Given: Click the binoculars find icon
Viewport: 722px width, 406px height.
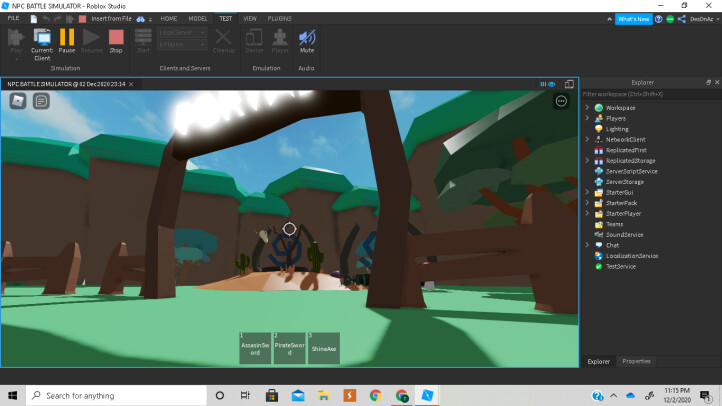Looking at the screenshot, I should pos(140,19).
